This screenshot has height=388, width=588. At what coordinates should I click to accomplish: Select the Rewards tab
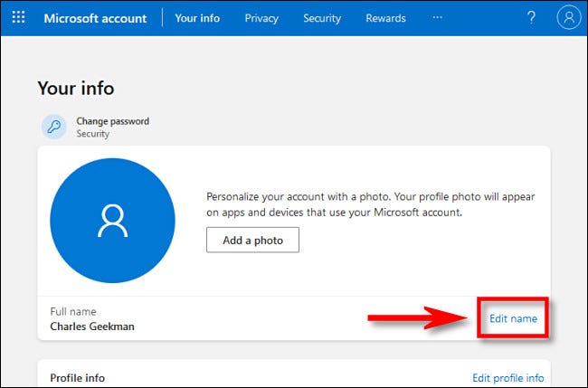click(x=385, y=18)
